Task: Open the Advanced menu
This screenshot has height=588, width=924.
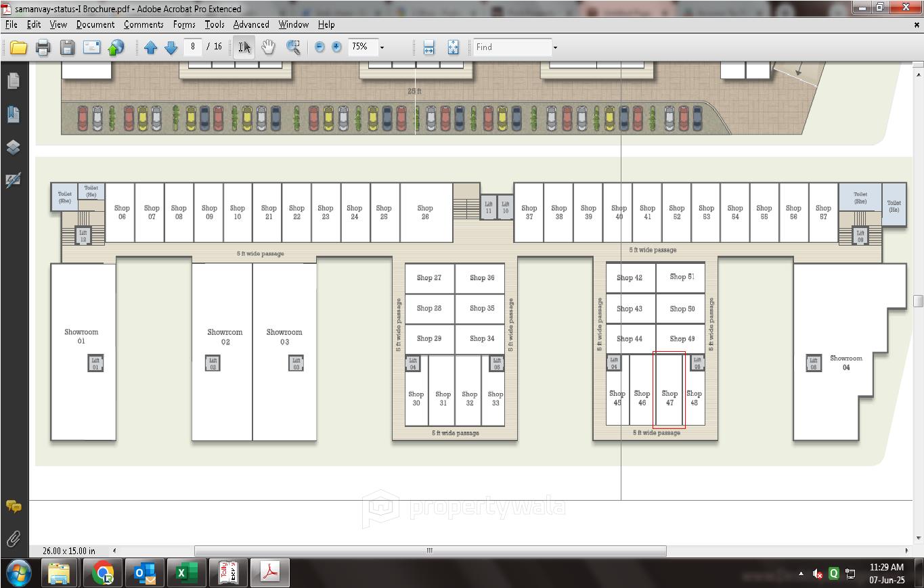Action: (x=251, y=24)
